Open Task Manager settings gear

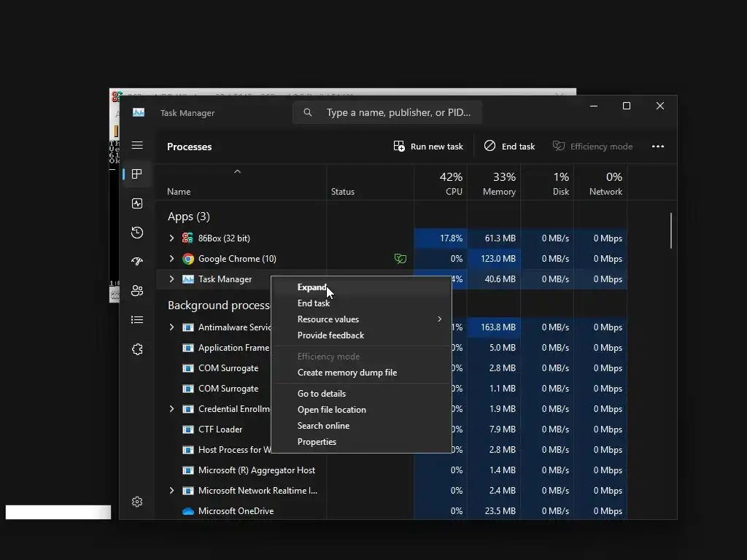click(137, 502)
